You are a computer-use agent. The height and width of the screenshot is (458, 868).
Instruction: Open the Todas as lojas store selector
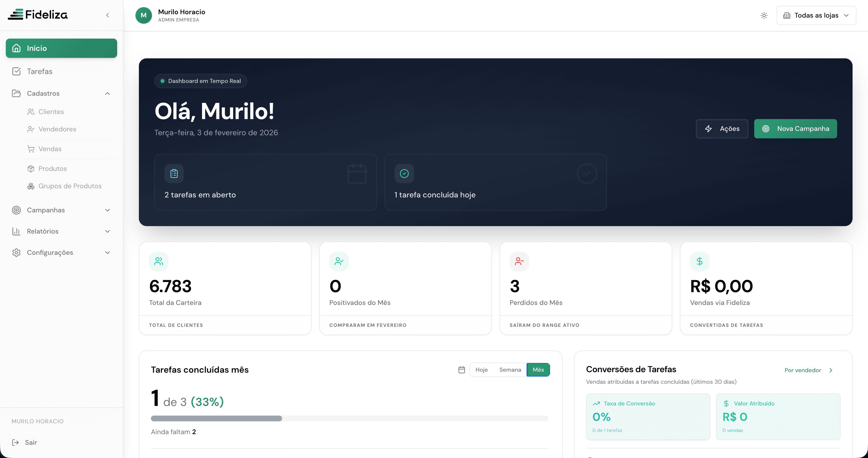point(816,15)
